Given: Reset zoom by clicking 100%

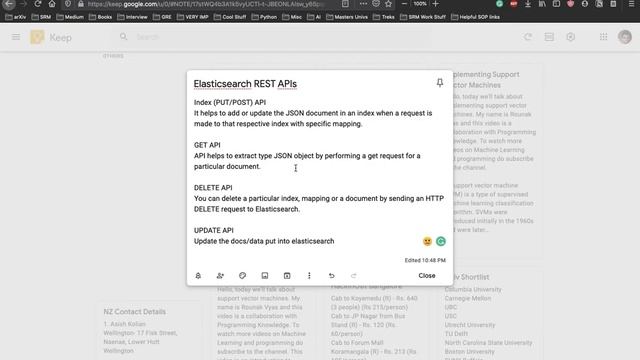Looking at the screenshot, I should click(420, 4).
